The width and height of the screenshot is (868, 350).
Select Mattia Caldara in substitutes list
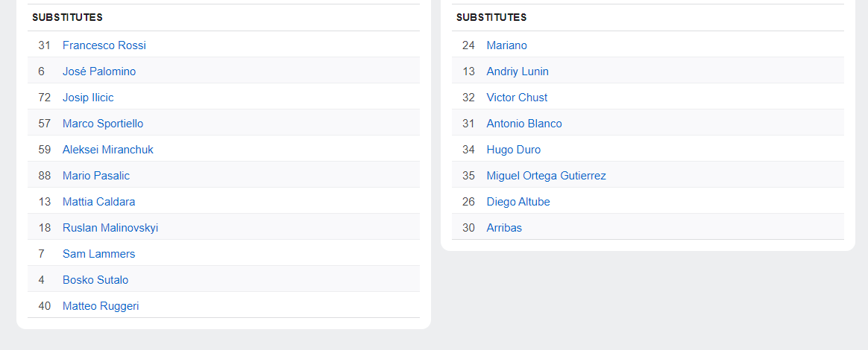pyautogui.click(x=99, y=201)
